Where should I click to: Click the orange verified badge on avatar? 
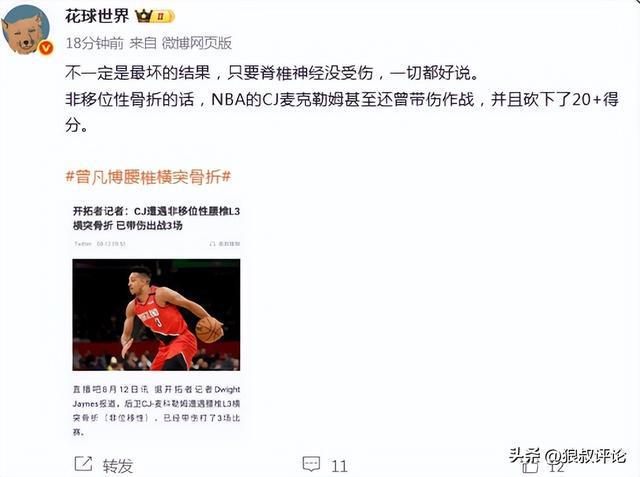click(x=46, y=49)
